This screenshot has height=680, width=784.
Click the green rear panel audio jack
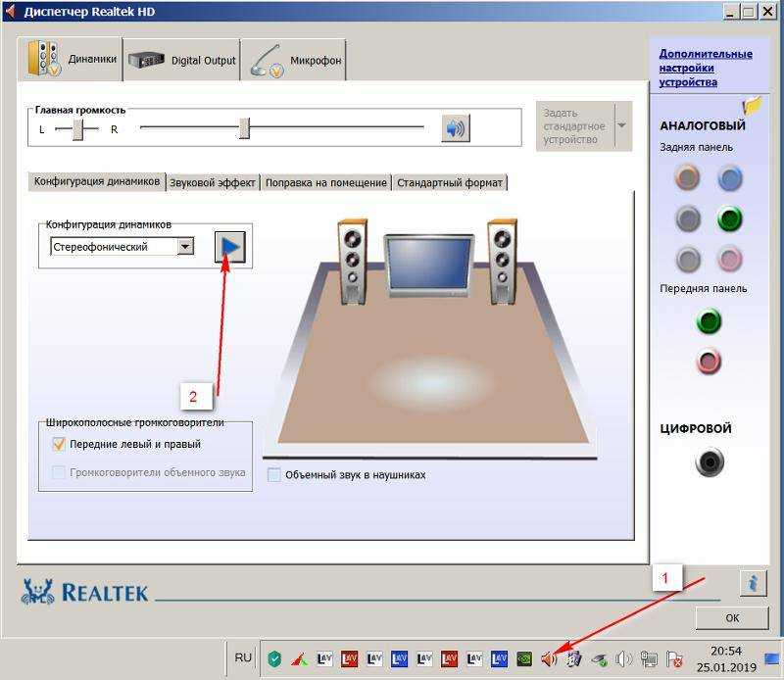pyautogui.click(x=729, y=219)
